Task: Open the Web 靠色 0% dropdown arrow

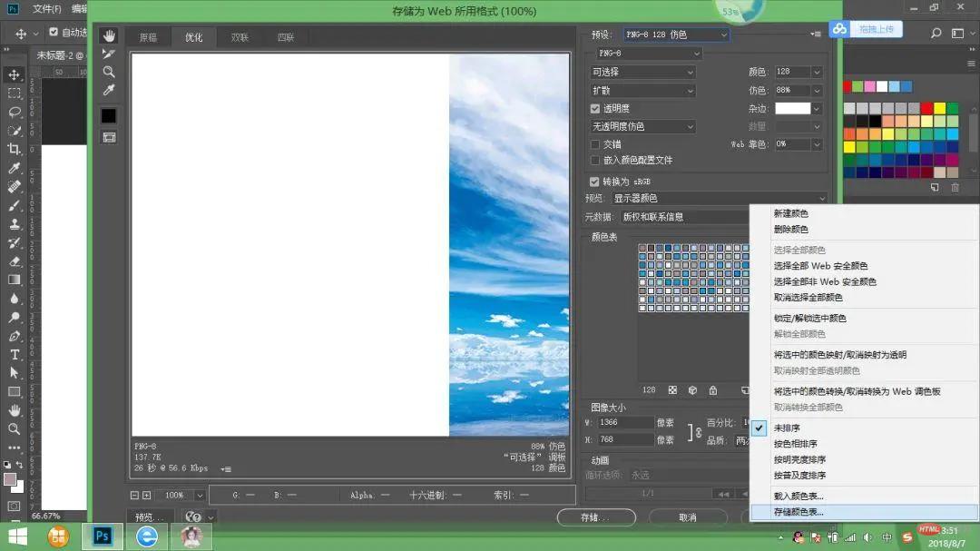Action: pos(817,143)
